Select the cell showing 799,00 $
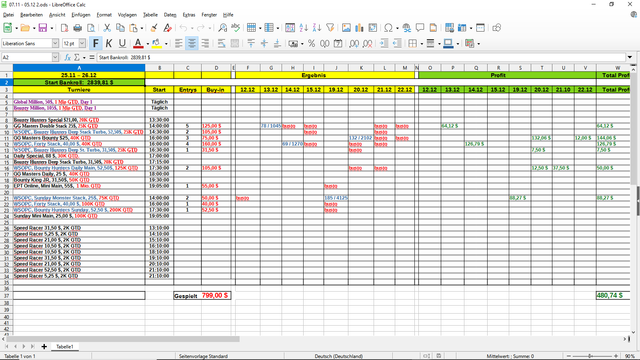 (x=216, y=296)
